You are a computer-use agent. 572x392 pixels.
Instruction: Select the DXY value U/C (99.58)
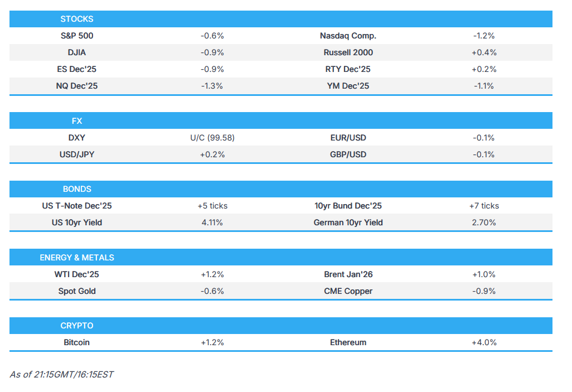[212, 138]
